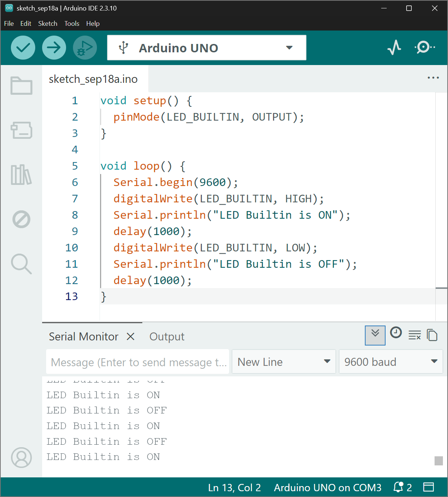Image resolution: width=448 pixels, height=497 pixels.
Task: Open the Debug panel sidebar icon
Action: 21,219
